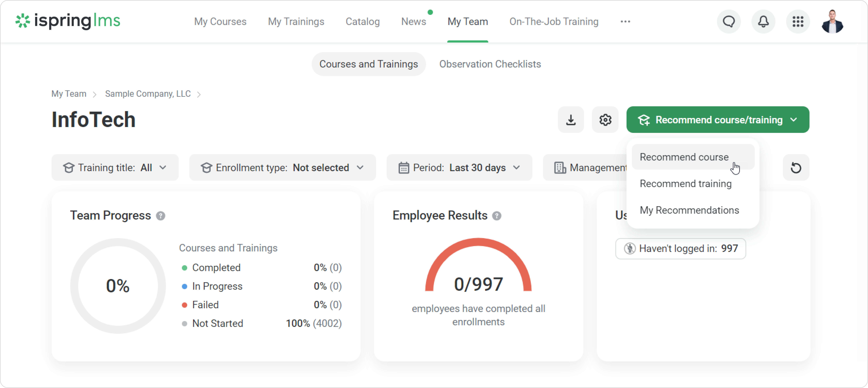Expand the Period Last 30 days dropdown
Screen dimensions: 868x388
click(x=459, y=167)
